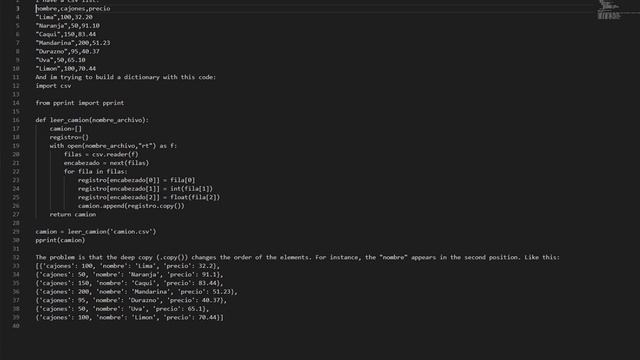Click the row "Lima",100,32.20

pyautogui.click(x=64, y=17)
